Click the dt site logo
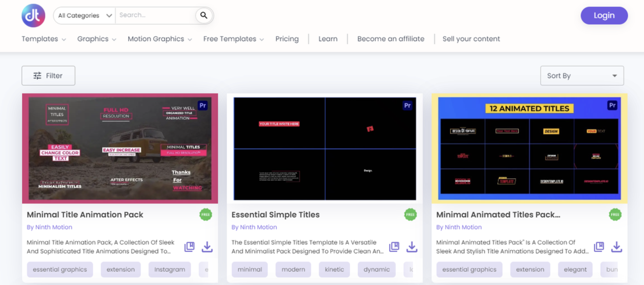 (x=33, y=16)
